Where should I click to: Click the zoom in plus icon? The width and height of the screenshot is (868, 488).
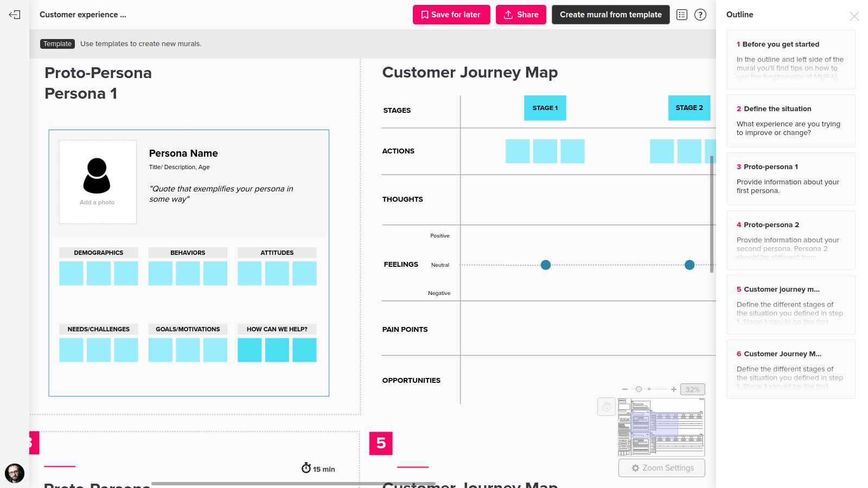click(x=673, y=389)
